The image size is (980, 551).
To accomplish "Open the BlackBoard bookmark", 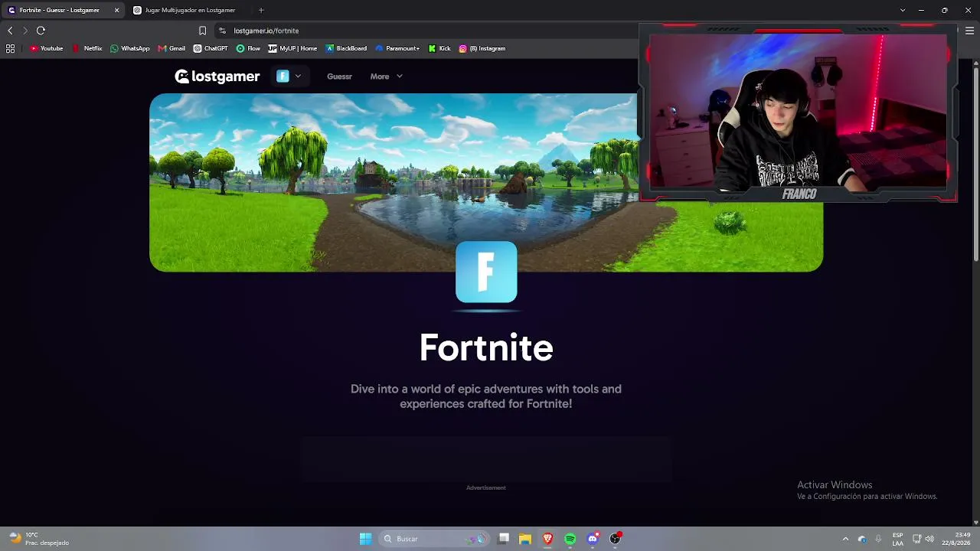I will tap(346, 48).
